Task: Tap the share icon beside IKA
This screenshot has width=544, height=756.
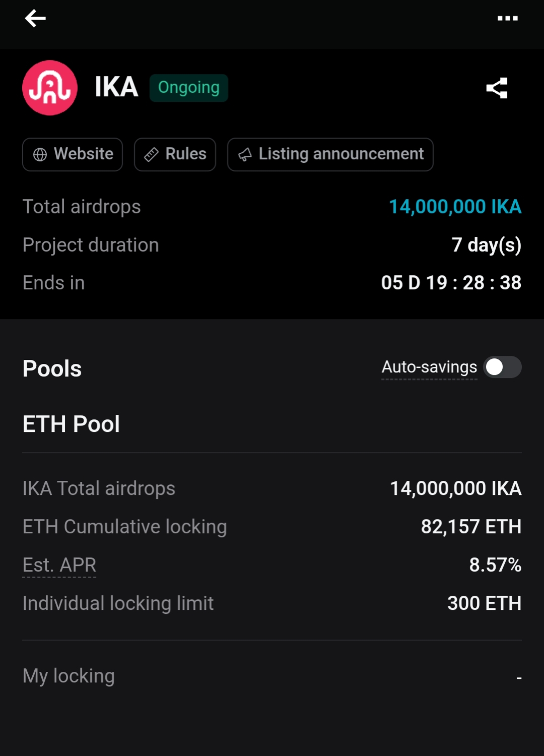Action: [497, 88]
